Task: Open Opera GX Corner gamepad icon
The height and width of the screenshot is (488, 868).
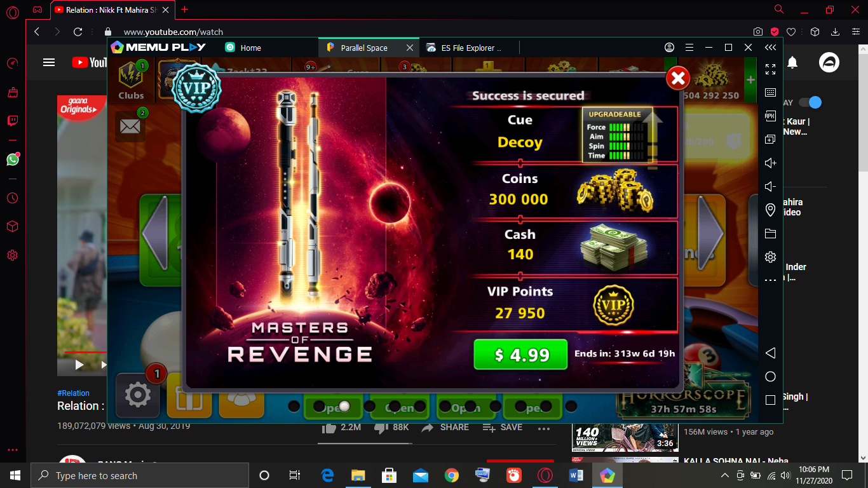Action: tap(38, 10)
